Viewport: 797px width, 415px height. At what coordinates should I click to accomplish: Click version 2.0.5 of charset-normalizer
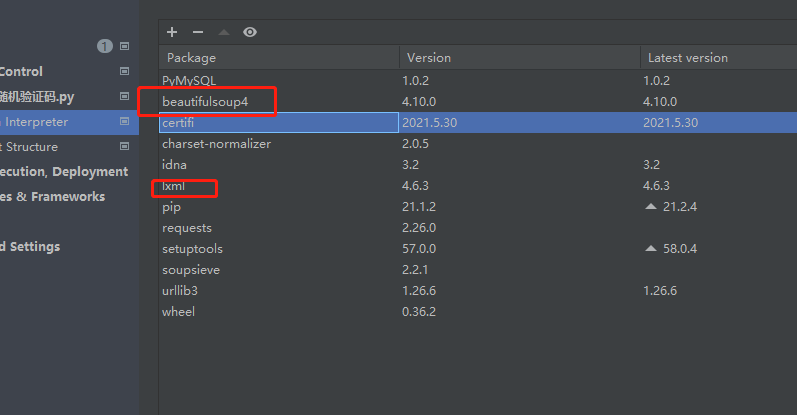[415, 143]
